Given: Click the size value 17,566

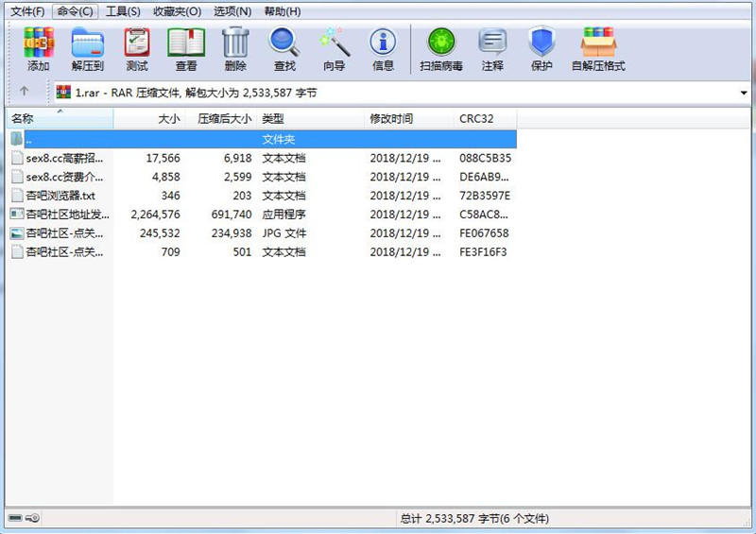Looking at the screenshot, I should (x=163, y=158).
